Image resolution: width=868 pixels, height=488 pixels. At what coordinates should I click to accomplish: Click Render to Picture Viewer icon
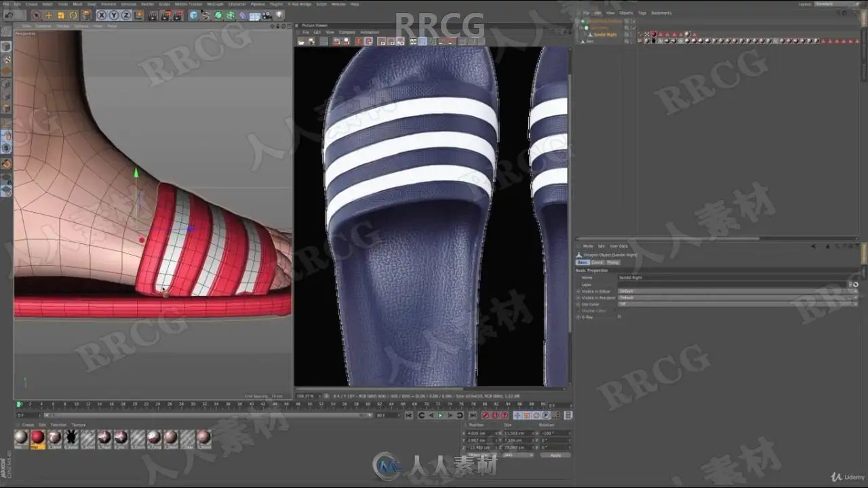click(165, 15)
